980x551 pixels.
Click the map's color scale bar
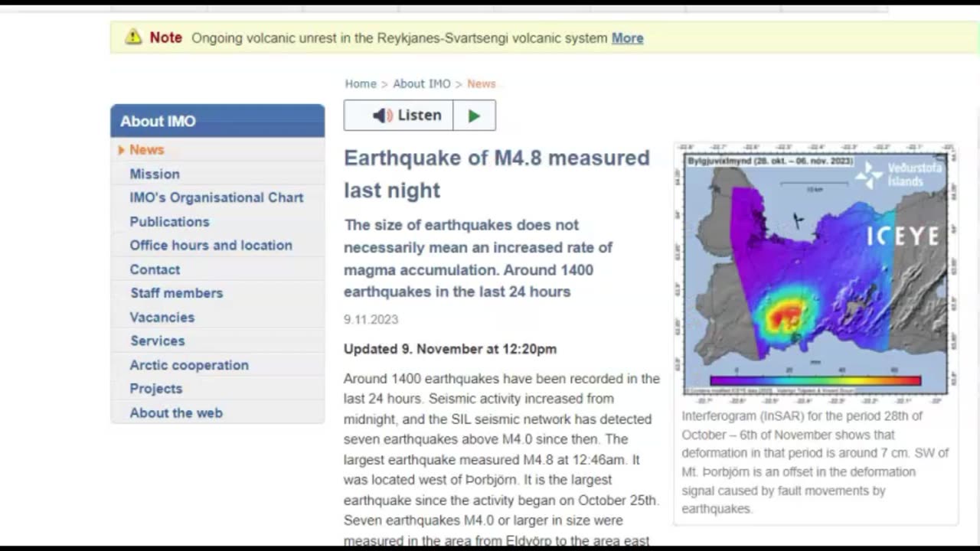point(815,380)
